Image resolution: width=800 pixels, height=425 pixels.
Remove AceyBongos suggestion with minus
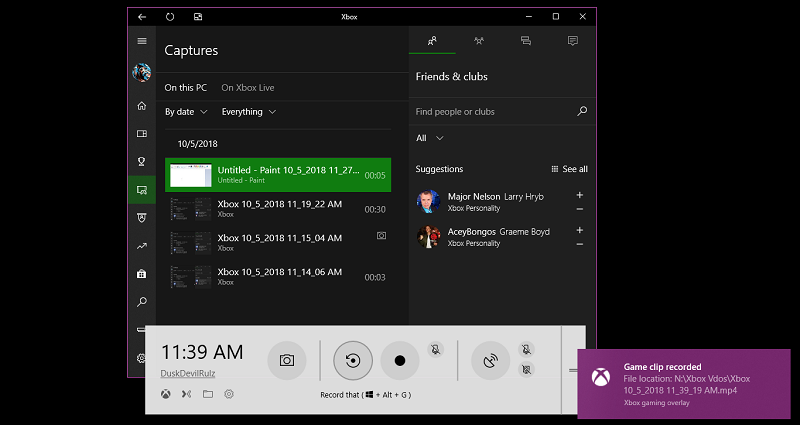(x=580, y=244)
